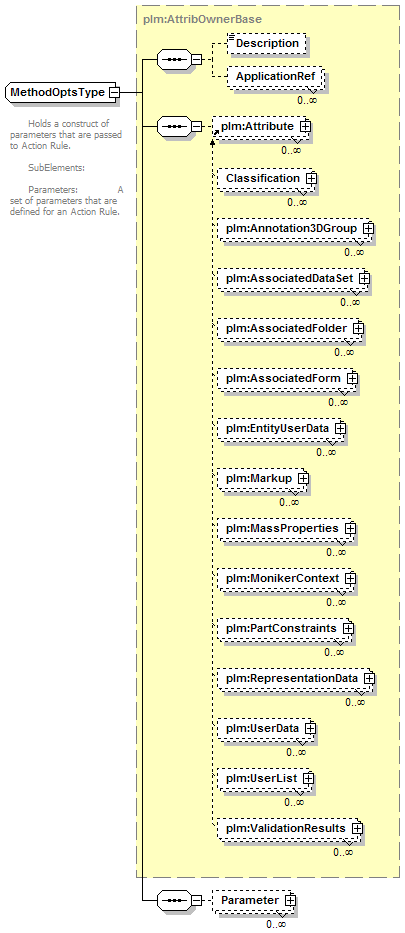Screen dimensions: 405x933
Task: Click the plm:AttribOwnerBase group label
Action: 202,19
